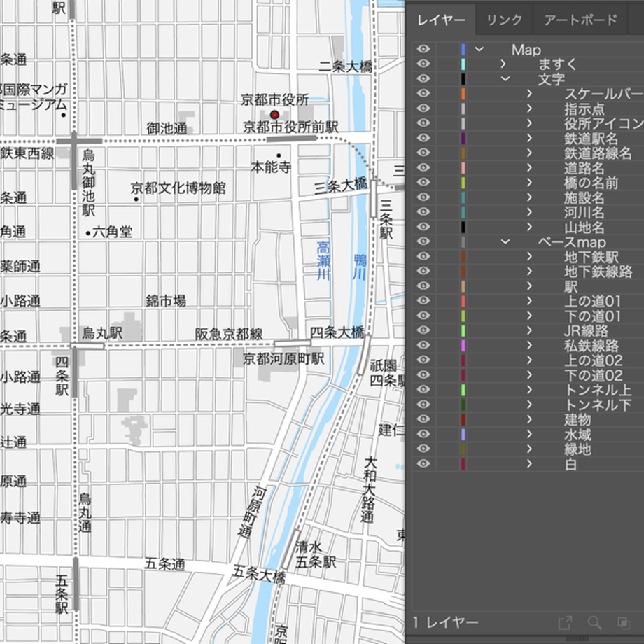The width and height of the screenshot is (644, 644).
Task: Expand the 駅 sublayer
Action: pos(530,286)
